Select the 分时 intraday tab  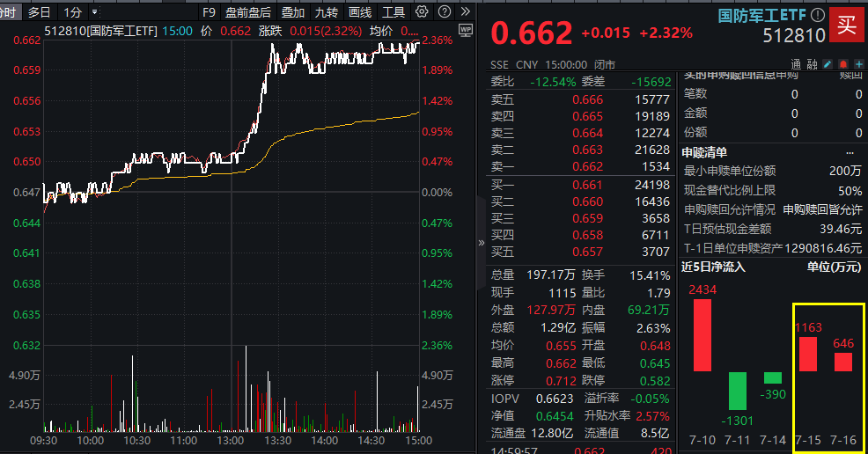[x=7, y=12]
